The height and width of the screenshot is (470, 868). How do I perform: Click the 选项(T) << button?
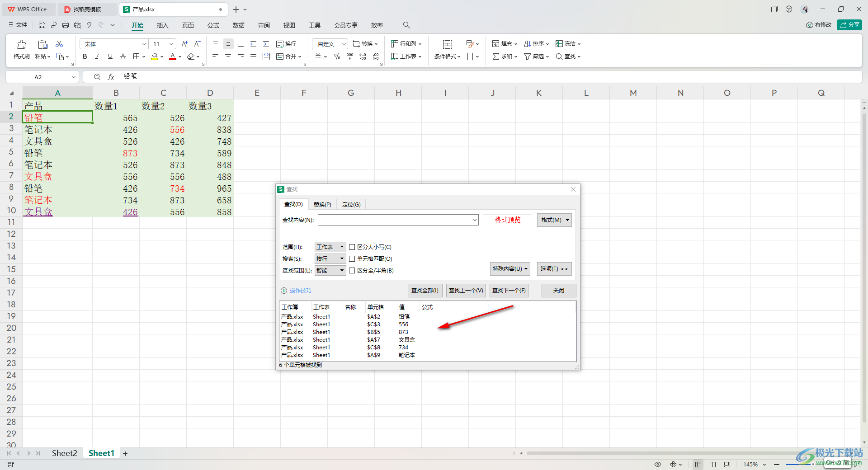point(554,269)
